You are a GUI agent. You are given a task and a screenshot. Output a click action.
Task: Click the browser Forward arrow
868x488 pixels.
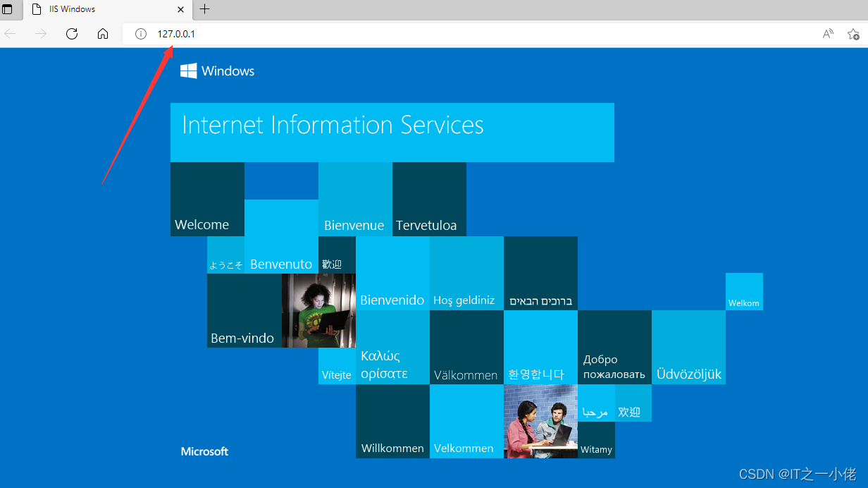pyautogui.click(x=41, y=34)
